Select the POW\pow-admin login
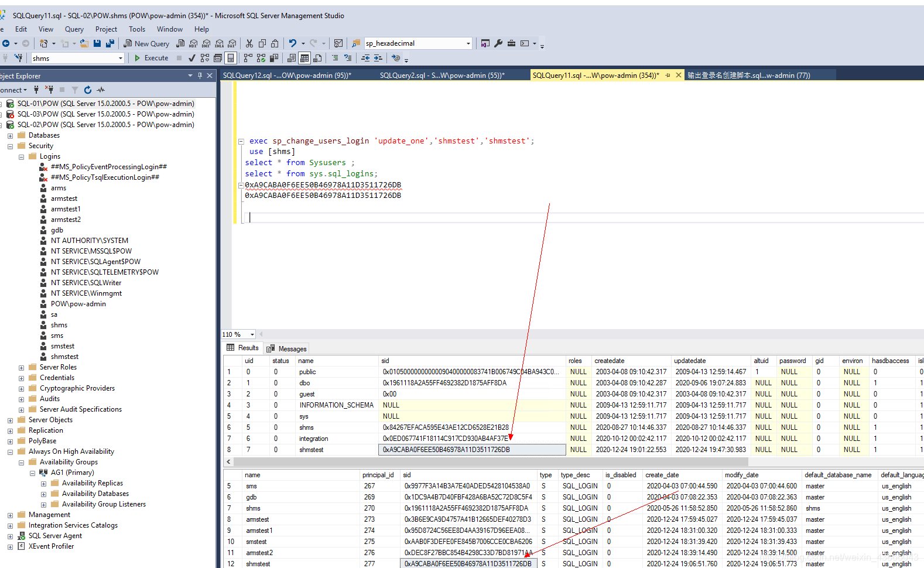Viewport: 924px width, 568px height. [x=78, y=304]
